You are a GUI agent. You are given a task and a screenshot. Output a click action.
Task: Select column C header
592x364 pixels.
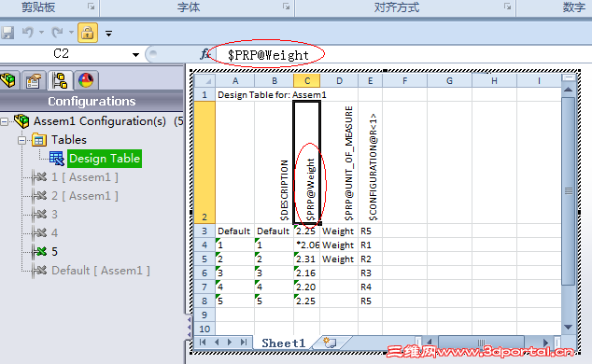click(307, 80)
